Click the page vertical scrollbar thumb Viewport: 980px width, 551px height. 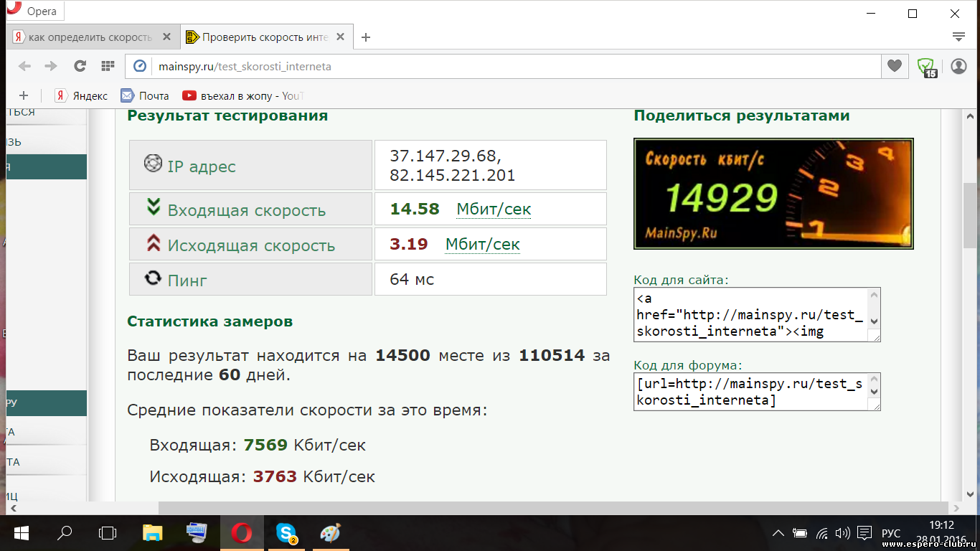coord(969,215)
